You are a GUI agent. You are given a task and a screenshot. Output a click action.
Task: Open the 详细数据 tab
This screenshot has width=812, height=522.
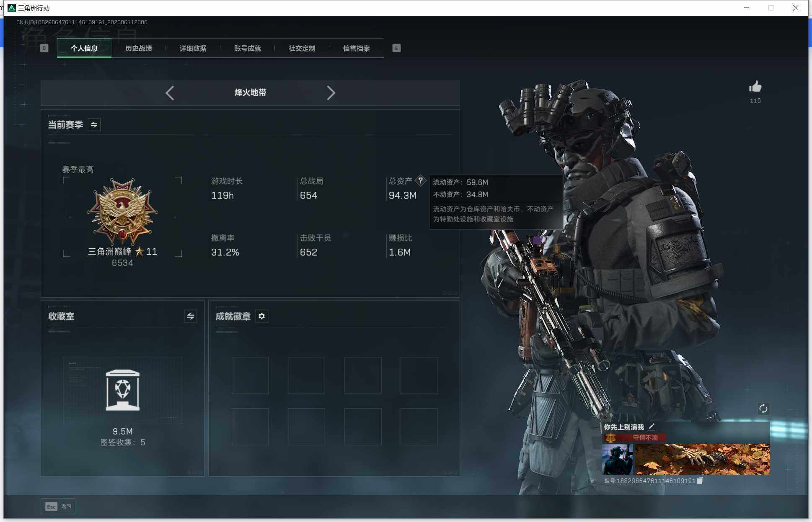click(x=193, y=48)
